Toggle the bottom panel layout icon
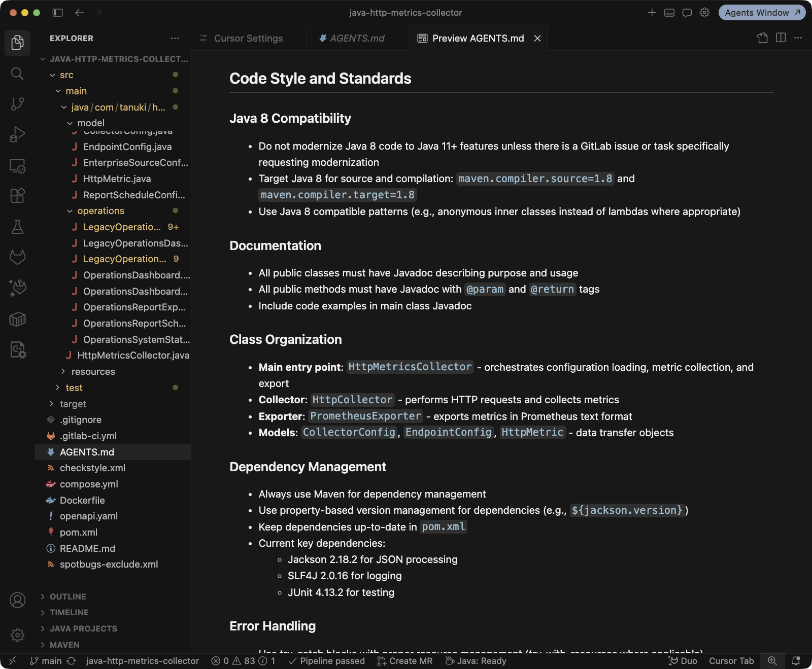 click(x=669, y=13)
